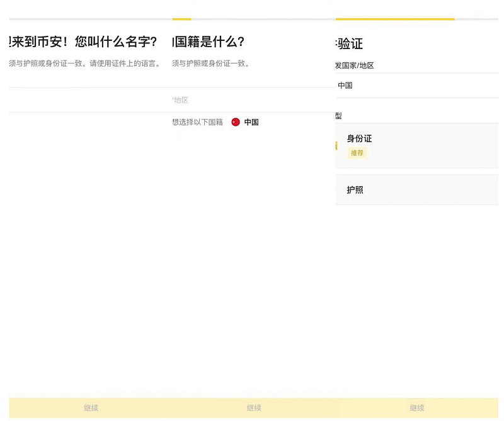Click the name input field on first screen
504x421 pixels.
91,100
